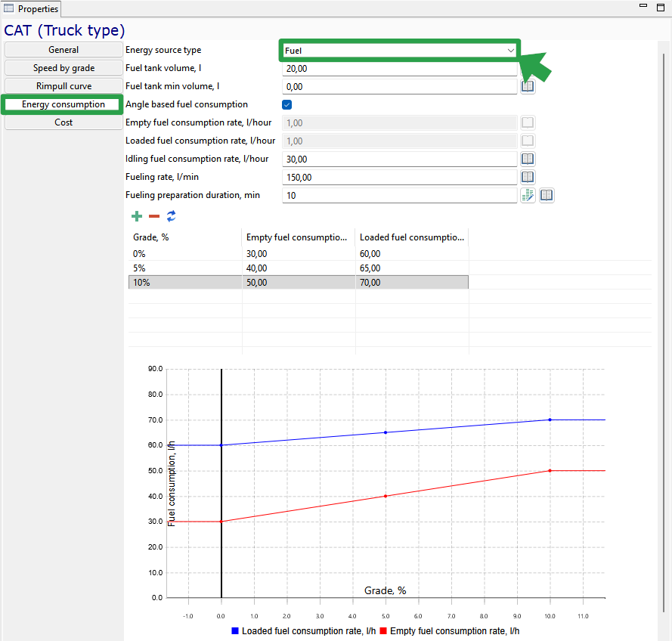Open the Energy source type dropdown

point(399,51)
